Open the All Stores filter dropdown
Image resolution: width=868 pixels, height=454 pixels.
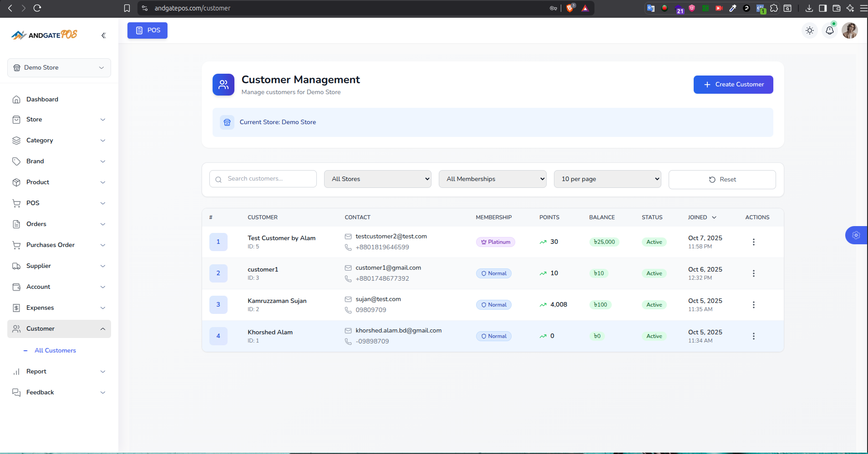click(377, 179)
